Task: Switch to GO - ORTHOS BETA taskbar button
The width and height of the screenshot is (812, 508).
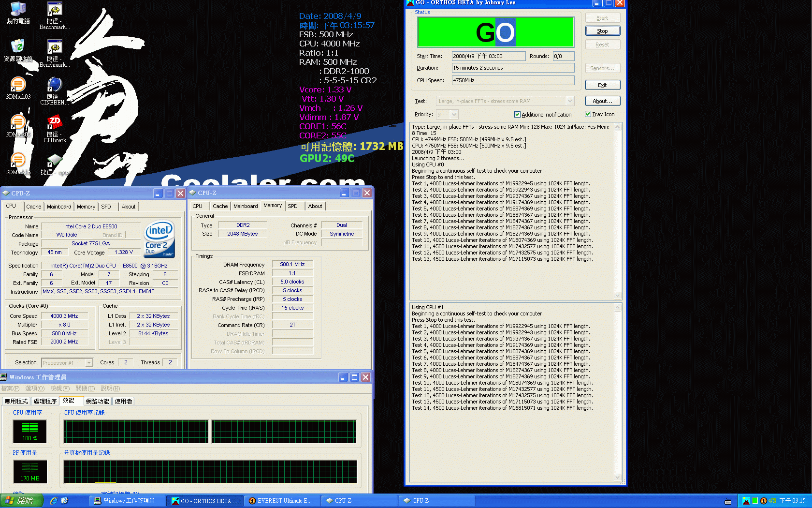Action: point(205,501)
